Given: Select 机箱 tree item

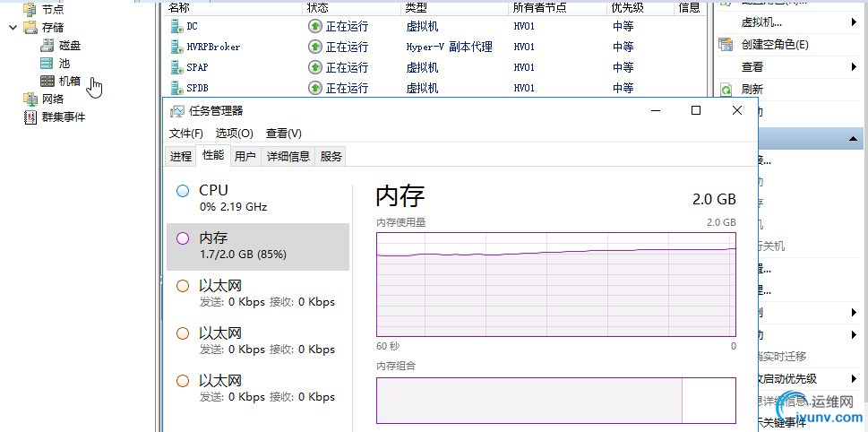Looking at the screenshot, I should tap(70, 81).
